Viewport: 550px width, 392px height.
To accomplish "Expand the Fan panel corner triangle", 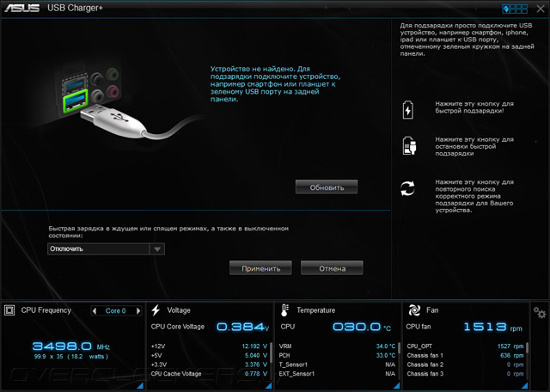I will coord(525,386).
